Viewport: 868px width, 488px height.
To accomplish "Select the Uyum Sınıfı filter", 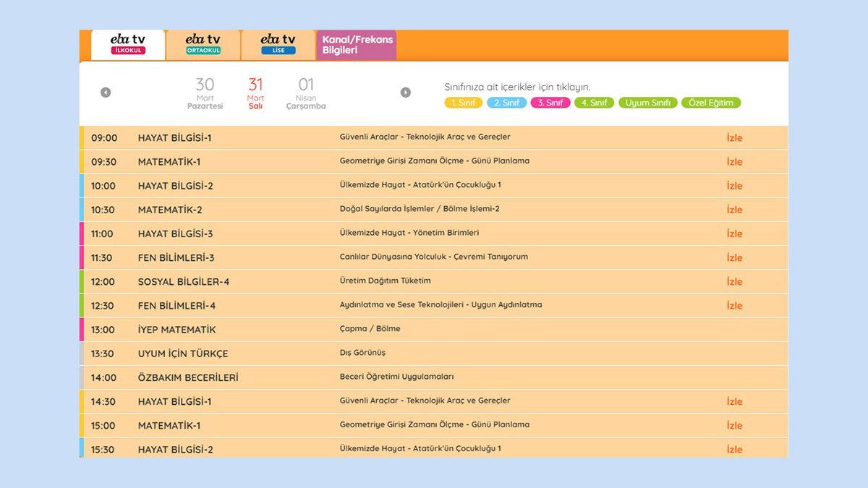I will click(x=647, y=103).
